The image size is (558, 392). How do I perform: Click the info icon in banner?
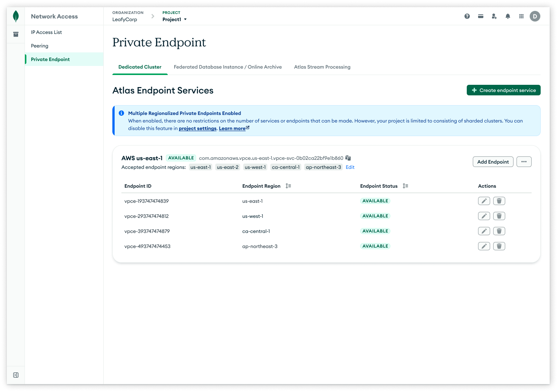click(x=121, y=113)
